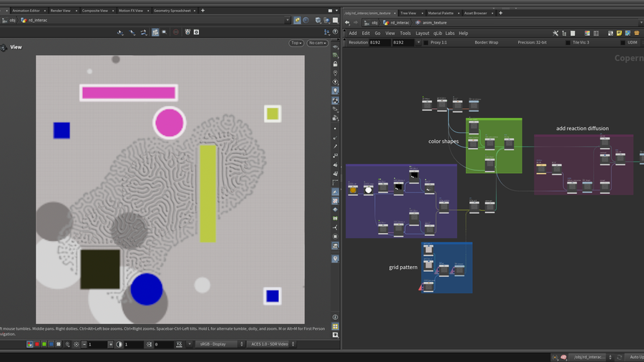Add a new pane tab beside Geometry Spreadsheet
644x362 pixels.
203,11
